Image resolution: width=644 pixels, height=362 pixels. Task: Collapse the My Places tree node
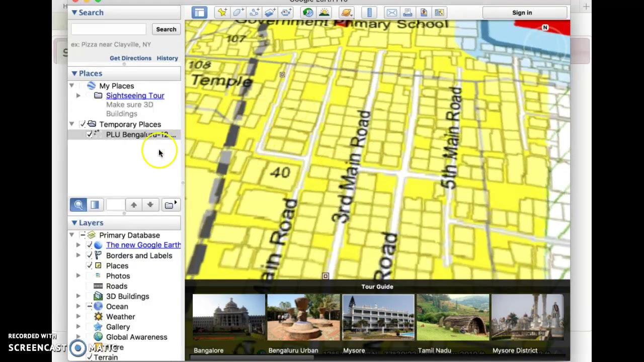(71, 85)
